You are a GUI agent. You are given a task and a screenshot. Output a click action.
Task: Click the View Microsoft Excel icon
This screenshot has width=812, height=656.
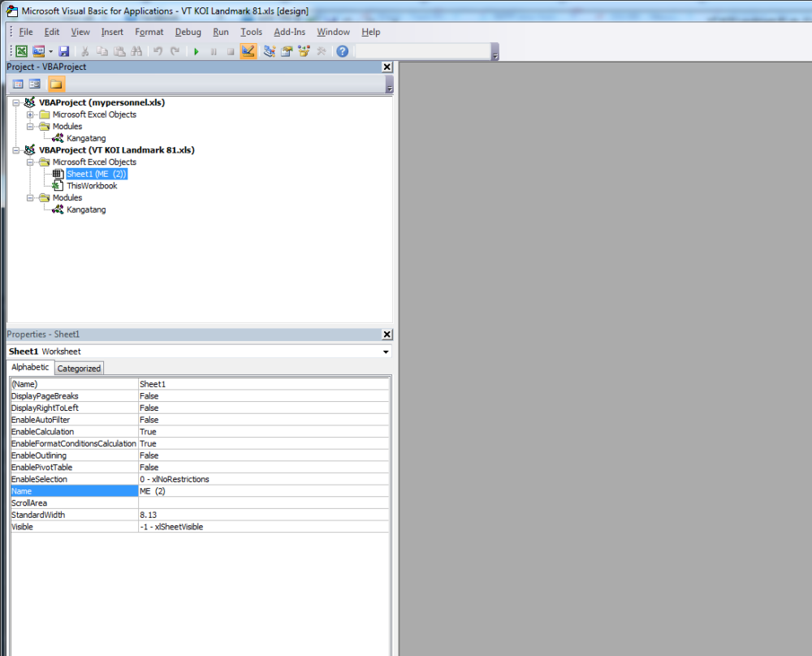[x=22, y=51]
